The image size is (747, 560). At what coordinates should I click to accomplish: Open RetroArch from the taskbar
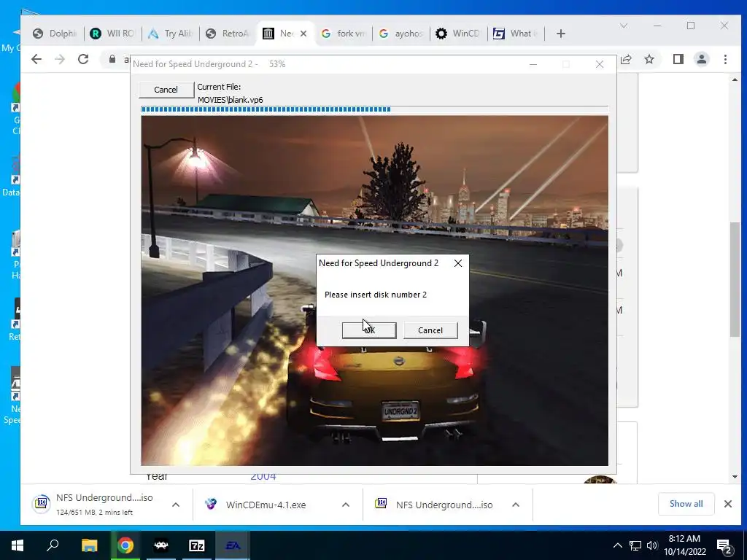pos(161,545)
